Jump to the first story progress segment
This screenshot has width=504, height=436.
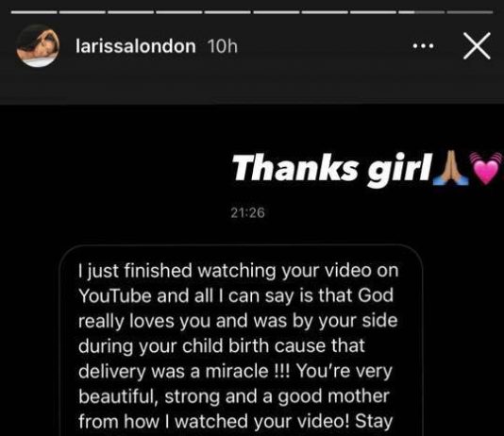(x=34, y=12)
